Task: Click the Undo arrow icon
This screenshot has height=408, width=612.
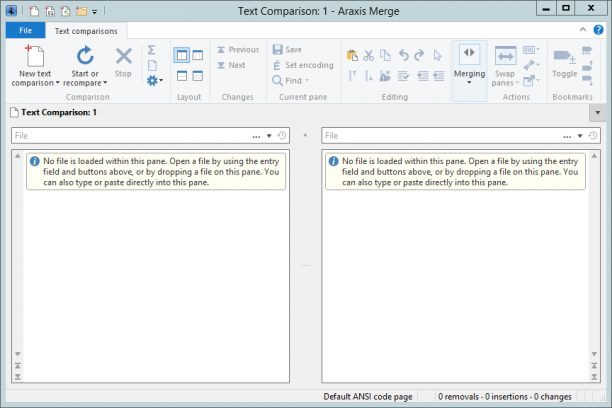Action: point(404,55)
